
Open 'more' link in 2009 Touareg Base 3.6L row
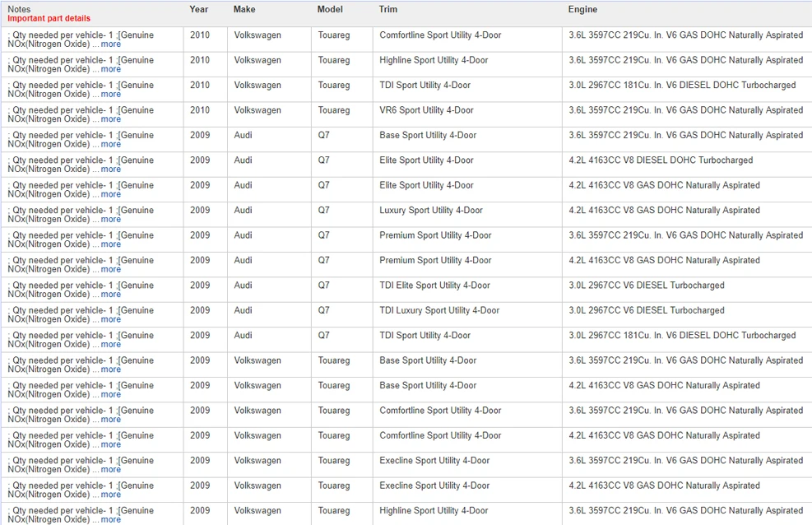111,369
